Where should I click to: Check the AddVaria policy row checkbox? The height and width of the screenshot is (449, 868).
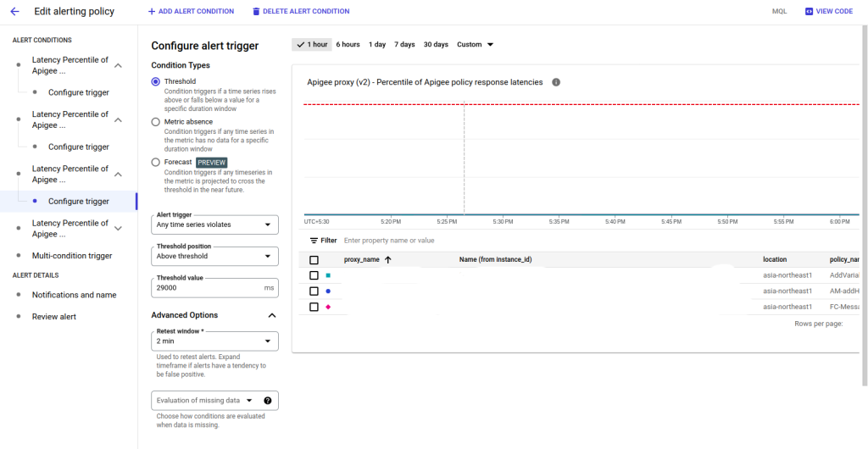314,274
